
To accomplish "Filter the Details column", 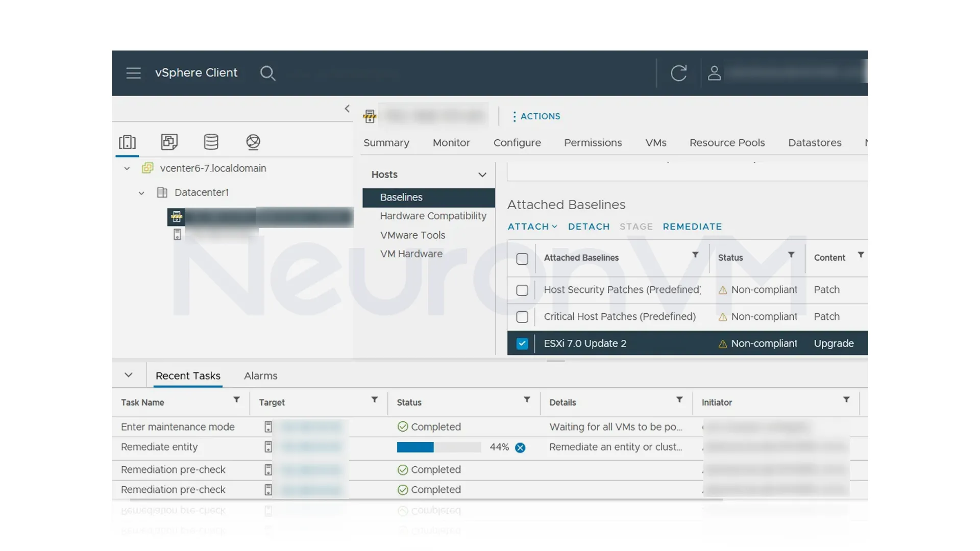I will click(679, 399).
